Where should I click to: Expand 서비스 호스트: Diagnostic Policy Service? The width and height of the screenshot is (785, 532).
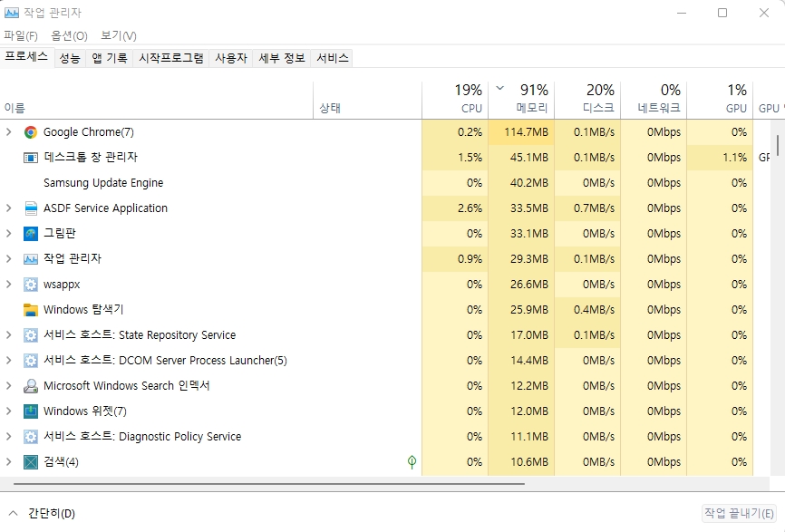point(8,437)
